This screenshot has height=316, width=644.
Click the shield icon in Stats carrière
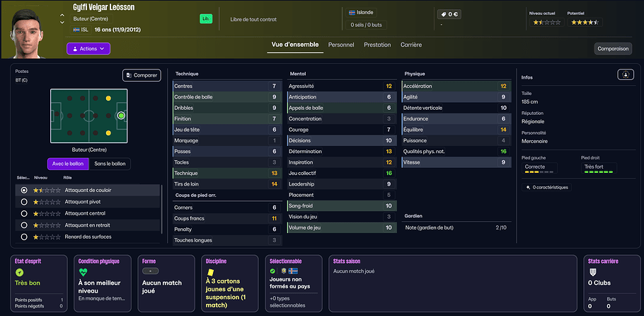tap(593, 271)
